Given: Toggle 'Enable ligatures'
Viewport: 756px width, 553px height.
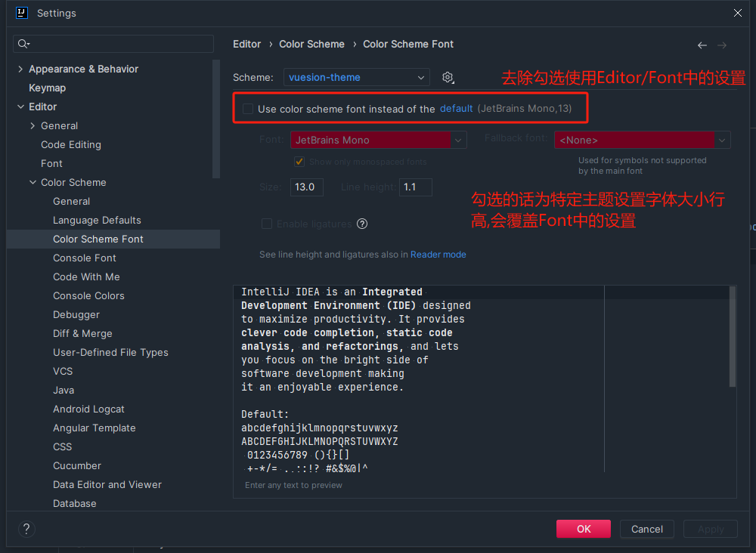Looking at the screenshot, I should click(267, 224).
